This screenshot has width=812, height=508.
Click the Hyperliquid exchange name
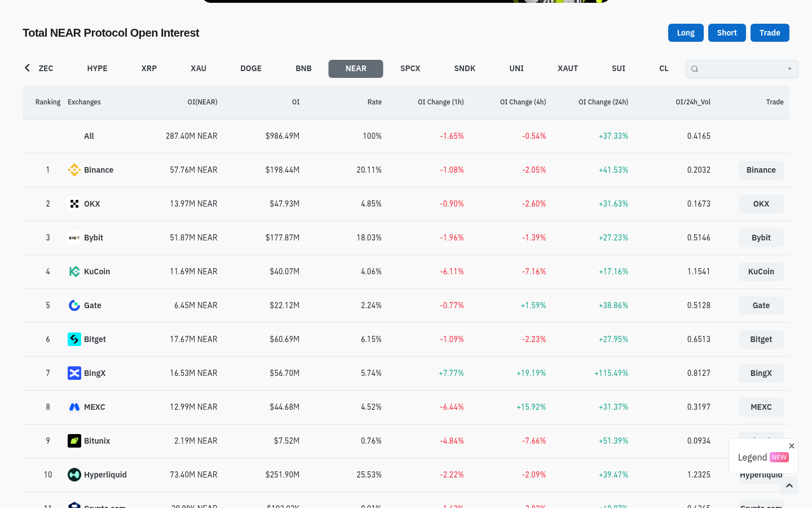[x=105, y=475]
